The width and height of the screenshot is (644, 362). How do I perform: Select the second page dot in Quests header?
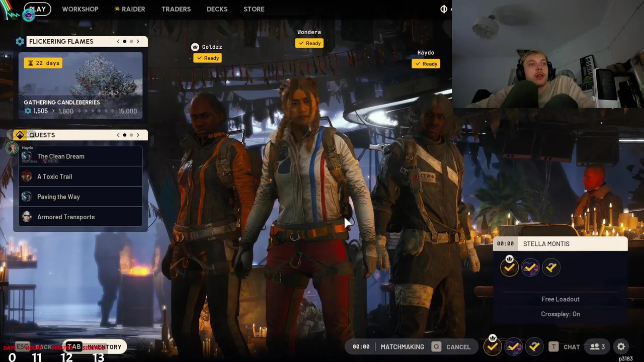point(131,135)
